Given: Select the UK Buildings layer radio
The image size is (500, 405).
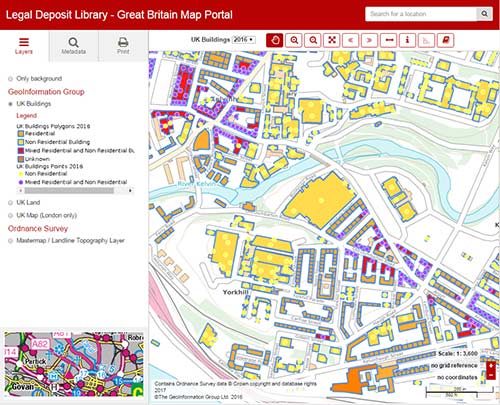Looking at the screenshot, I should 10,104.
